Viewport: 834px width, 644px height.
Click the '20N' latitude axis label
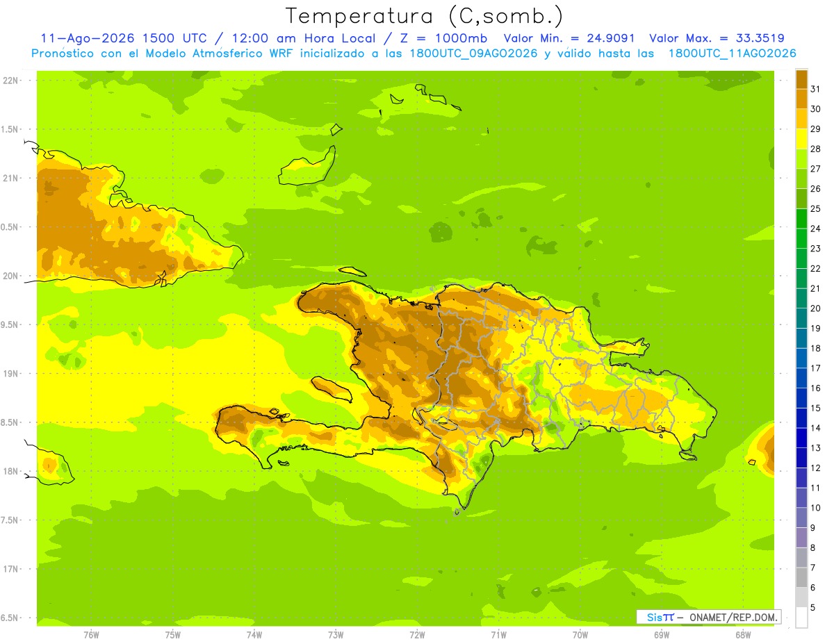[x=10, y=276]
